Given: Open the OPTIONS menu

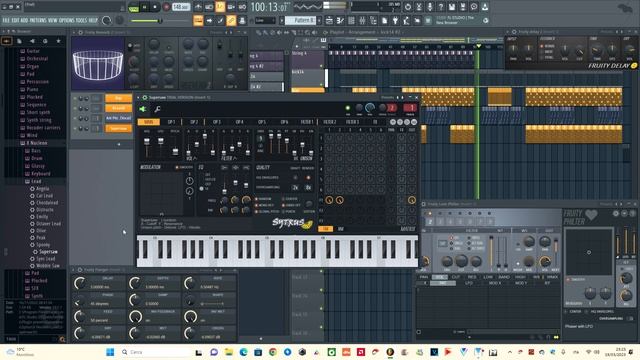Looking at the screenshot, I should (x=67, y=20).
